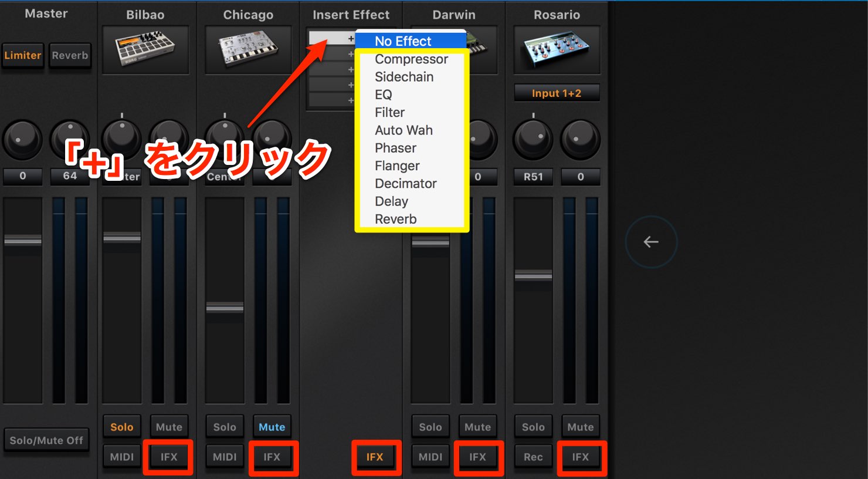The image size is (868, 479).
Task: Click the fifth insert effect plus slot
Action: 332,100
